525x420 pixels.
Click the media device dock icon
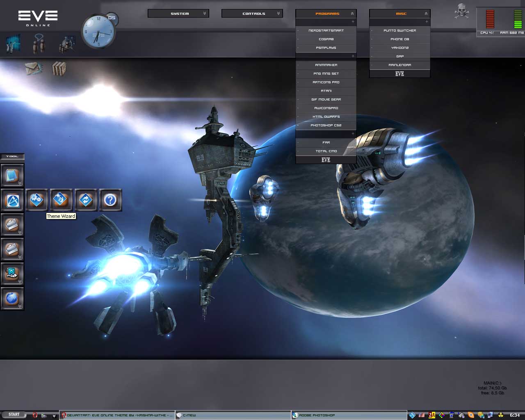pos(12,274)
